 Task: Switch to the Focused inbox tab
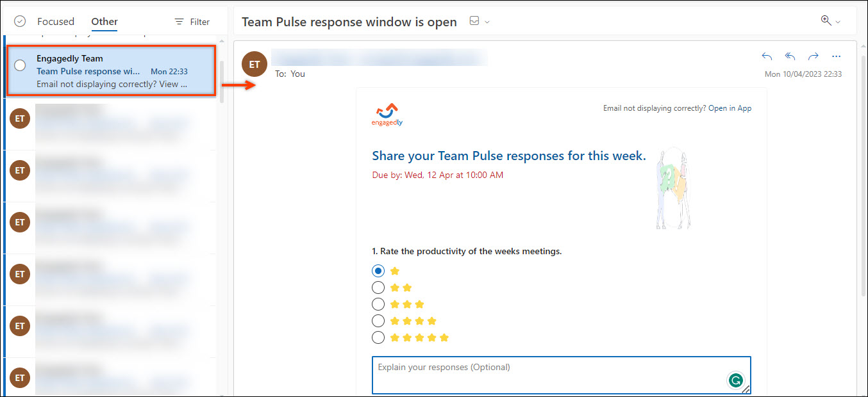coord(56,20)
